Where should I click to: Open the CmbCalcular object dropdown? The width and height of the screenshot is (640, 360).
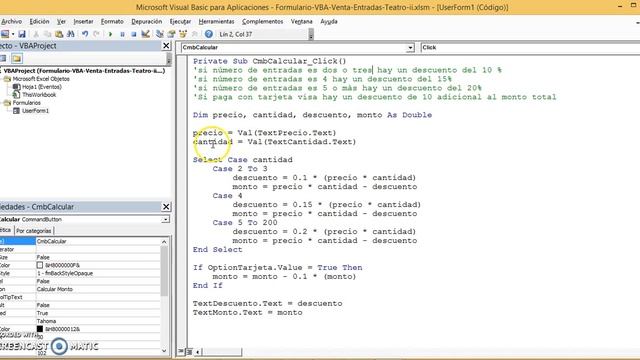point(410,48)
